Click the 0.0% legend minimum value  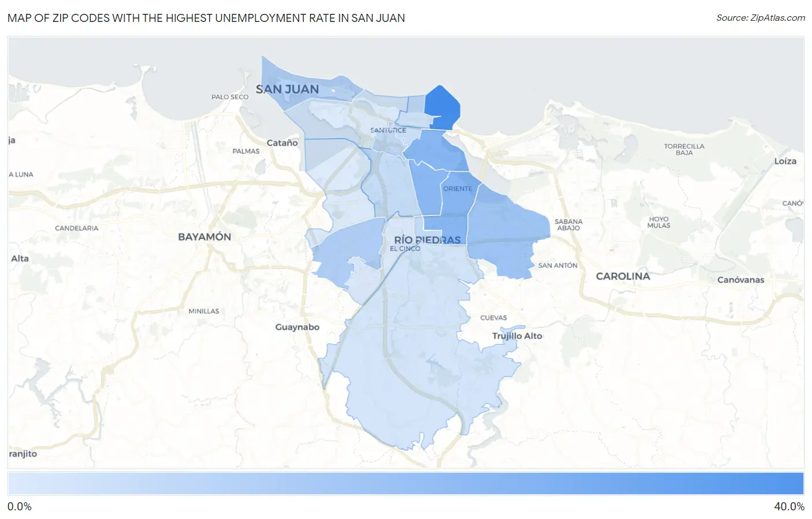(20, 506)
